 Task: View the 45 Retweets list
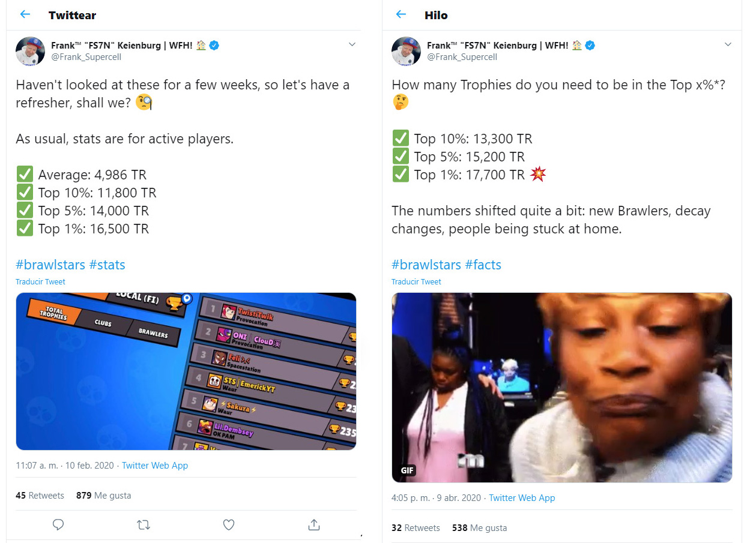point(40,496)
